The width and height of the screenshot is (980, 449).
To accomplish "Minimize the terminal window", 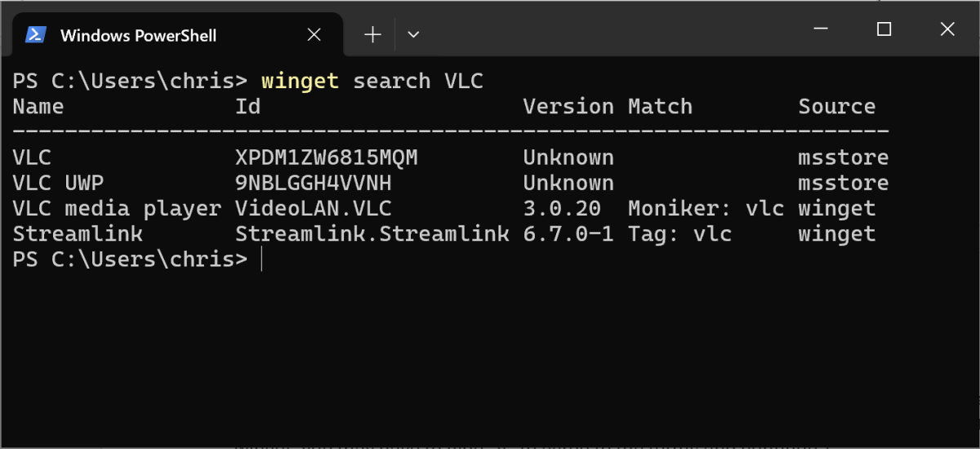I will click(x=820, y=29).
